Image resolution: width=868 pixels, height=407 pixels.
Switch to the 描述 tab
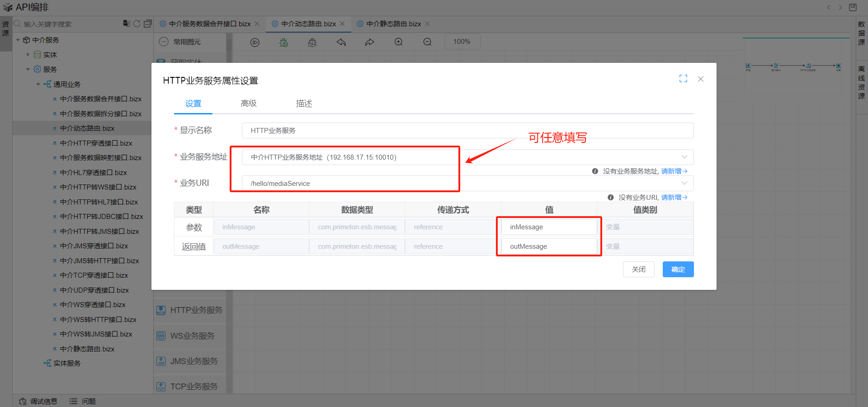304,104
